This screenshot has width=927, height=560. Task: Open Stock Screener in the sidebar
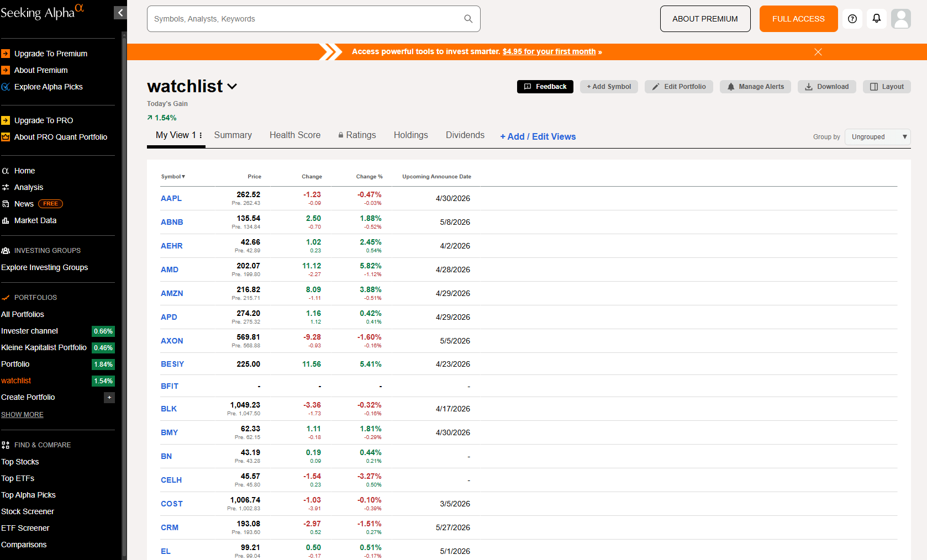coord(28,511)
